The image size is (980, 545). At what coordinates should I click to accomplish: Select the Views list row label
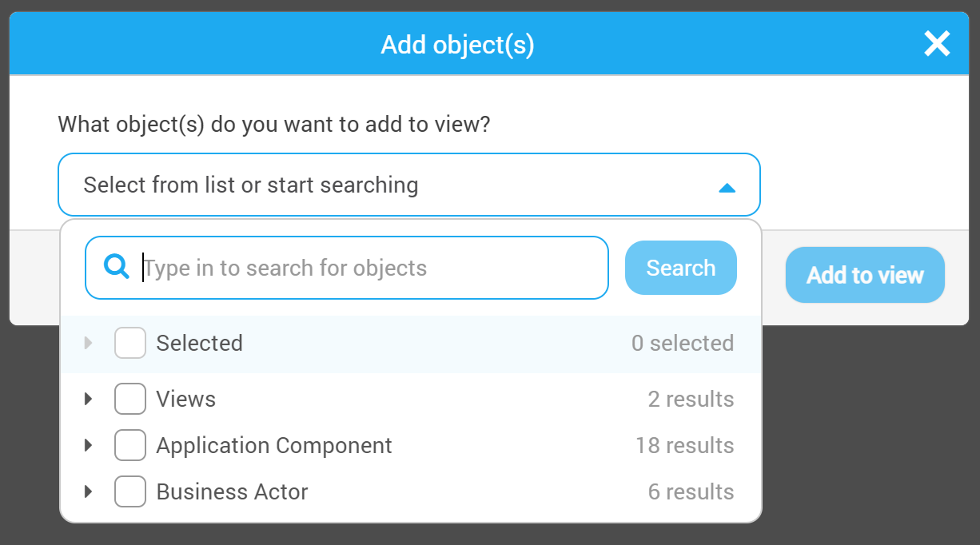tap(186, 399)
